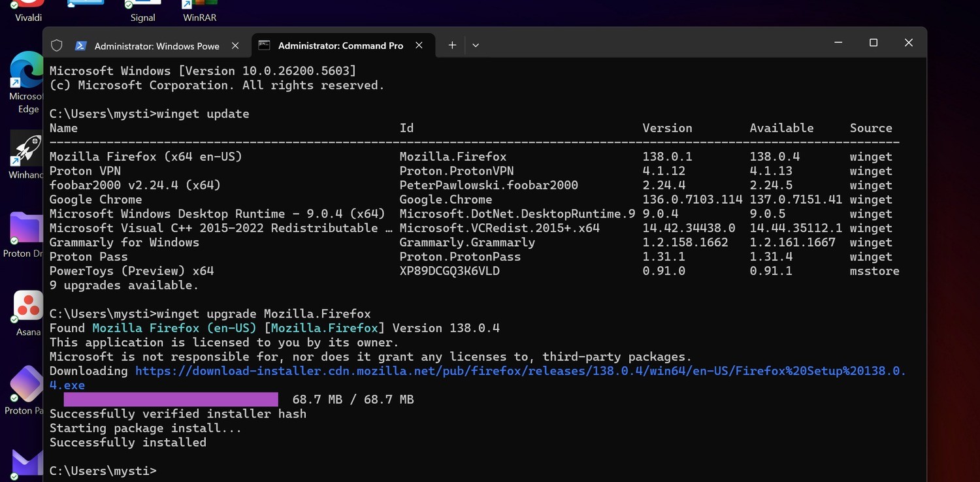
Task: Click 'foobar2000 v2.24.4 (x64)' name
Action: tap(135, 185)
